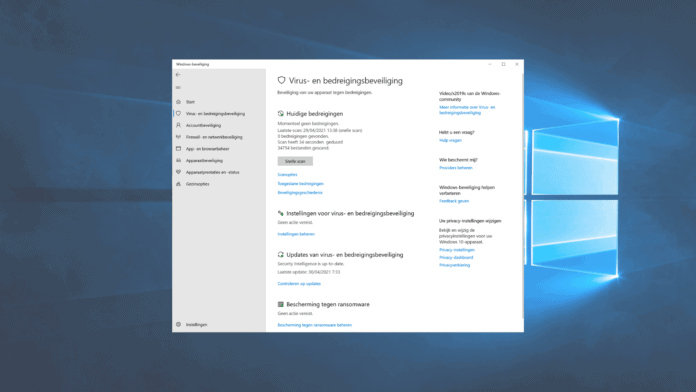
Task: Maximize the Windows-beveiliging window
Action: (x=503, y=64)
